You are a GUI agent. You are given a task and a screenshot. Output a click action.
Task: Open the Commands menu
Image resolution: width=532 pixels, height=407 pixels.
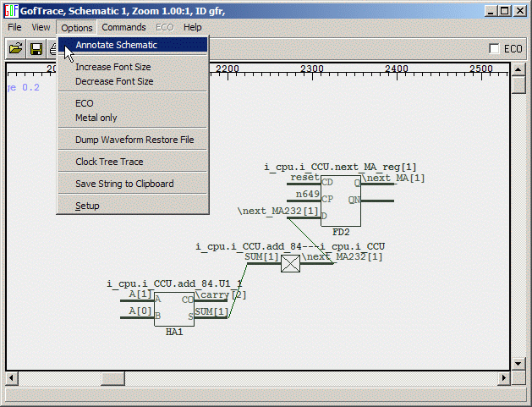123,27
